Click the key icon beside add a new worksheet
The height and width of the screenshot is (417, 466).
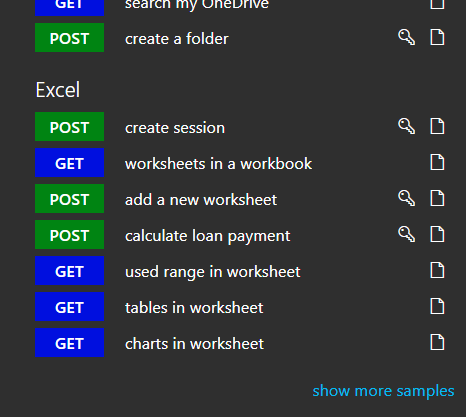(x=407, y=198)
